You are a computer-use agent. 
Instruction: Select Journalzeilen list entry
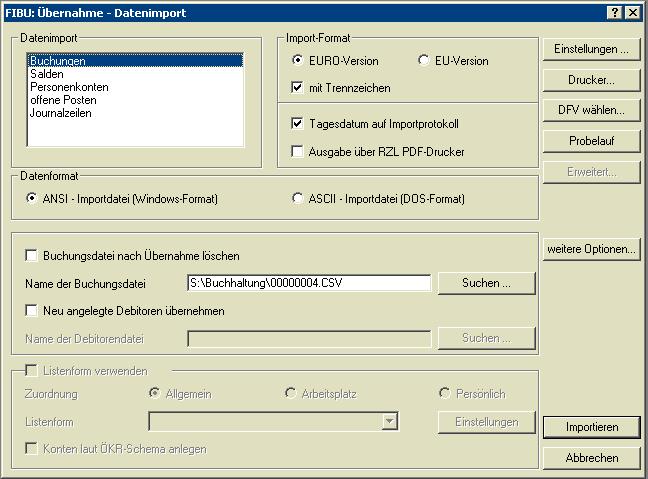pos(60,114)
